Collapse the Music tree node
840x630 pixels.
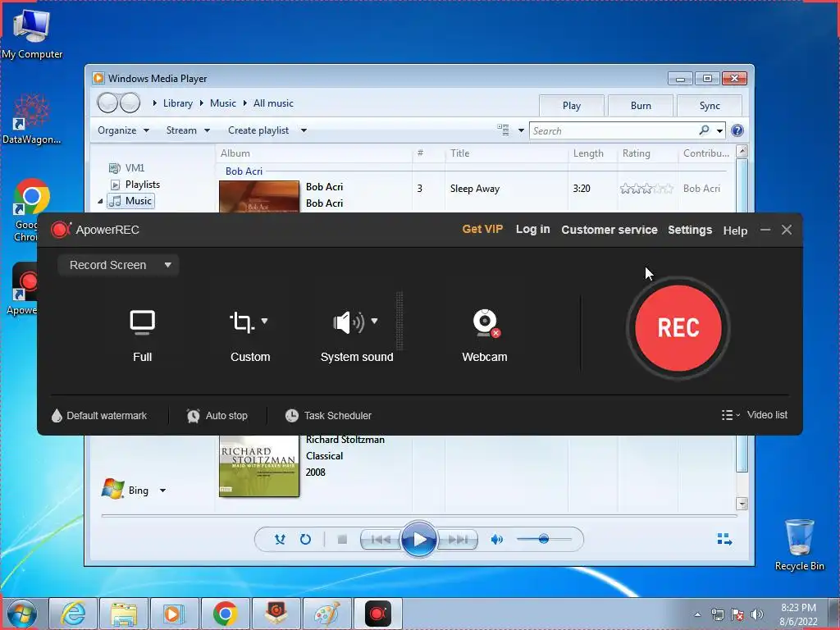click(100, 201)
